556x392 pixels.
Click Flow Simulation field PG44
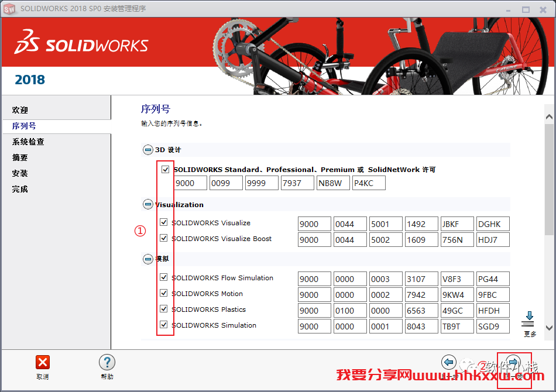pyautogui.click(x=493, y=279)
